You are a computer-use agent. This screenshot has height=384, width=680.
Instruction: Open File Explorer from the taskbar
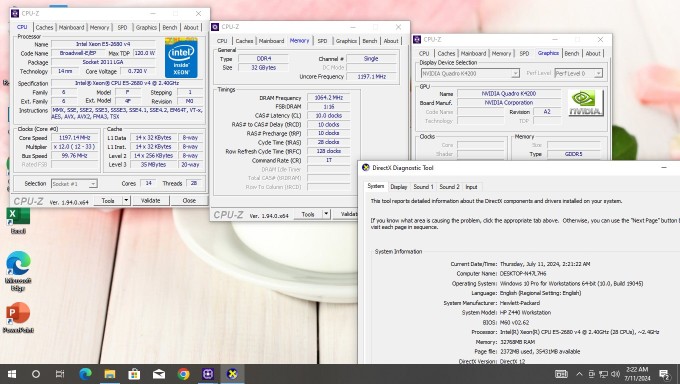110,374
